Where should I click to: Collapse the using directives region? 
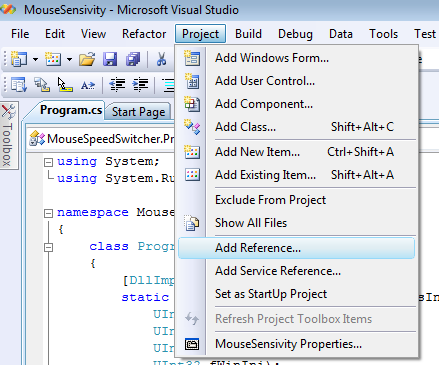point(49,162)
